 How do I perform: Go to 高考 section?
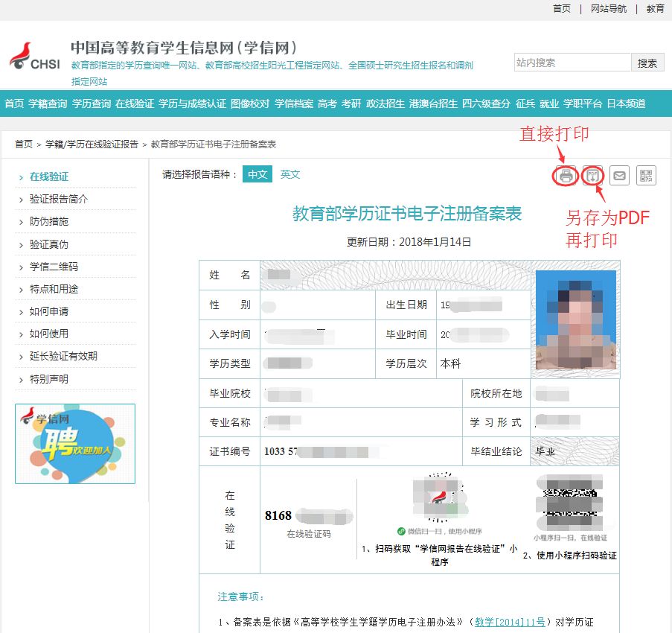point(327,104)
